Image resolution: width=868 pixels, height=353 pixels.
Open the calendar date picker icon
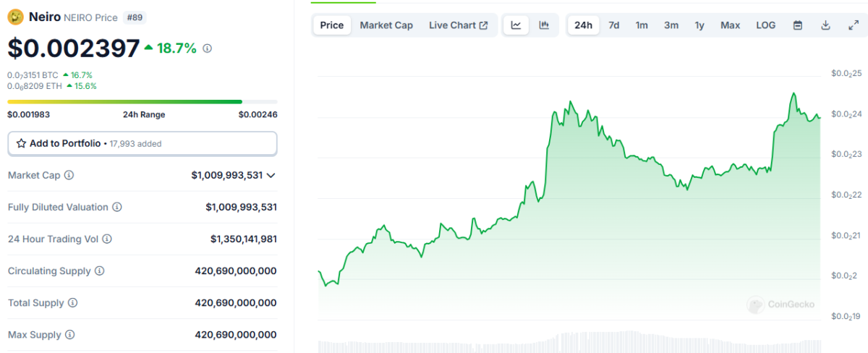point(798,25)
